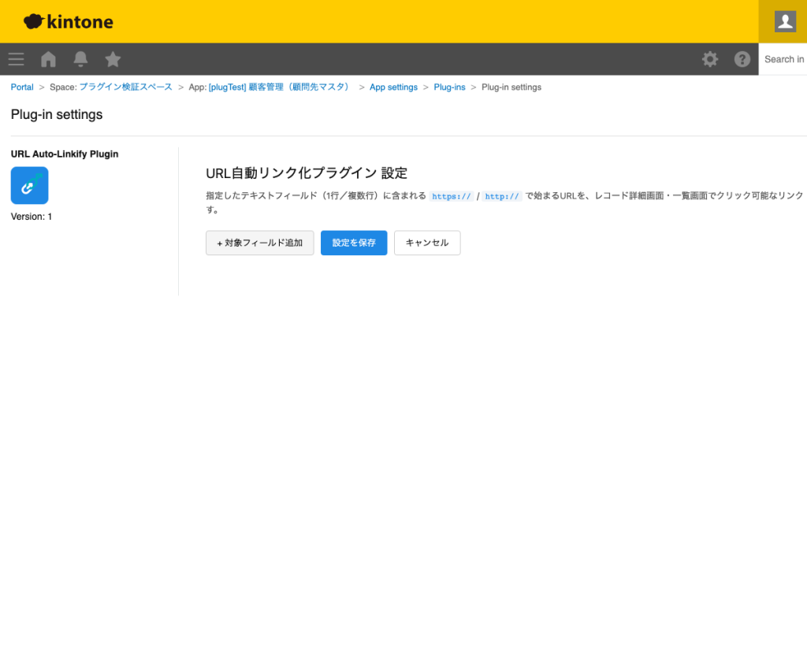
Task: Cancel changes using the キャンセル button
Action: [x=427, y=243]
